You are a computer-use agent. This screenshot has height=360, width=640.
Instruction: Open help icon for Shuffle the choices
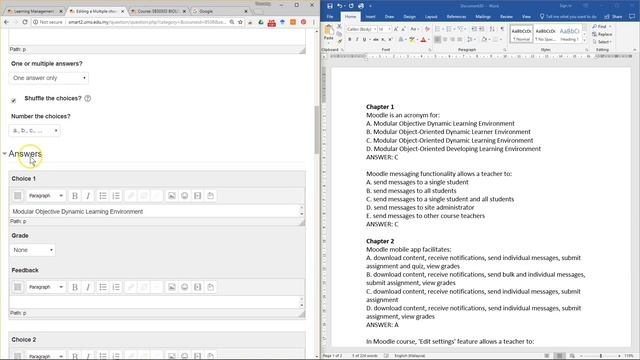click(87, 98)
